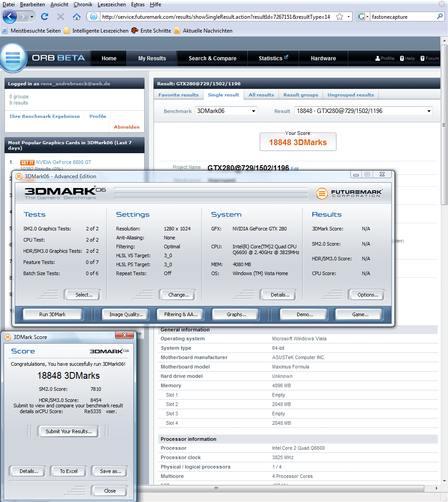Open Statistics in the ORB navigation
The height and width of the screenshot is (502, 448).
coord(273,58)
